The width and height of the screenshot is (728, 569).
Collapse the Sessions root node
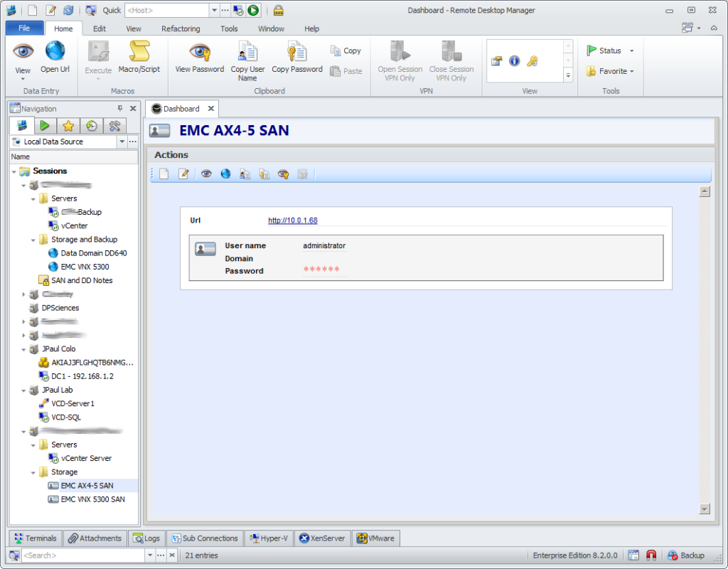(14, 172)
